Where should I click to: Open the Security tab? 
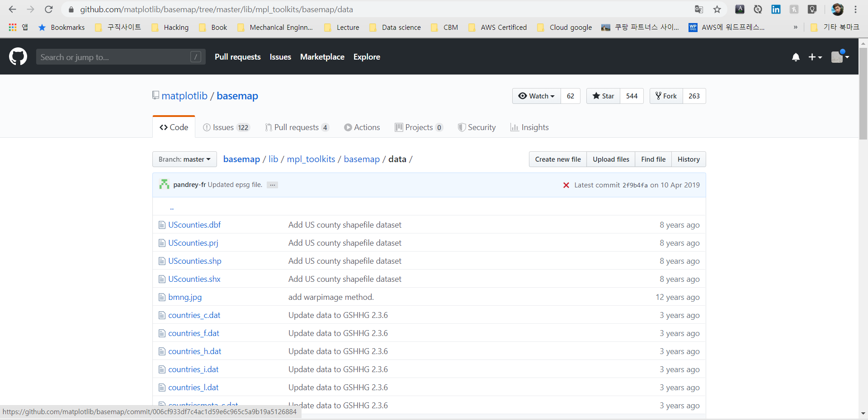click(477, 127)
